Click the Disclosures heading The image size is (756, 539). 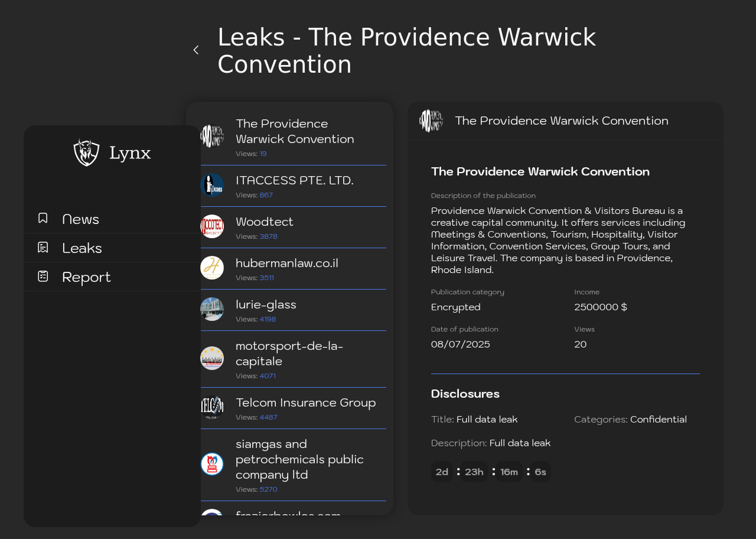tap(465, 394)
